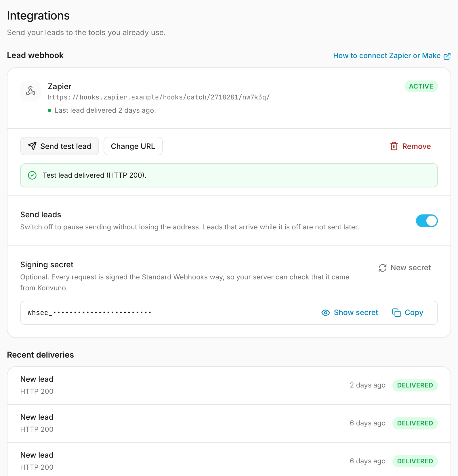This screenshot has width=458, height=476.
Task: Open the New lead delivery from 2 days ago
Action: [229, 385]
